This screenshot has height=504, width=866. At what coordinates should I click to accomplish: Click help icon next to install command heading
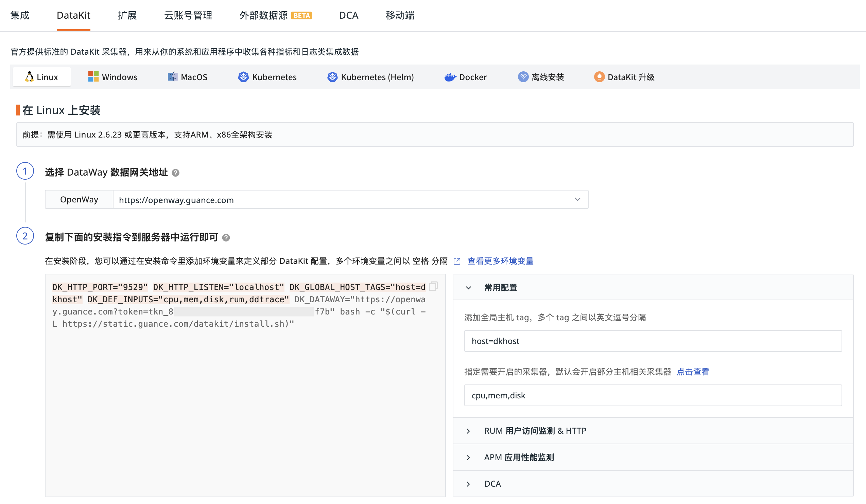(x=226, y=238)
